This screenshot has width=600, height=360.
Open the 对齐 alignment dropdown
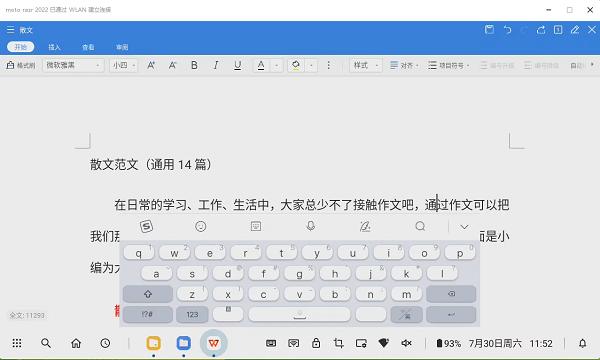(404, 65)
